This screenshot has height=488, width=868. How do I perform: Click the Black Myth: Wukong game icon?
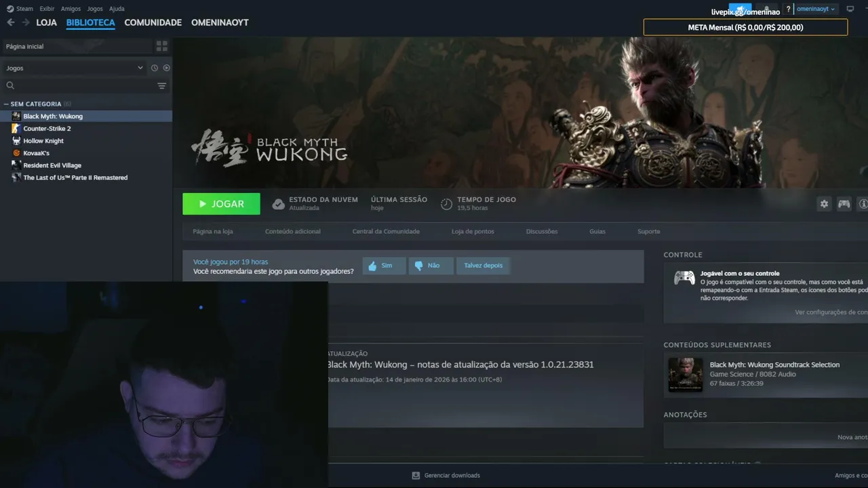coord(16,117)
